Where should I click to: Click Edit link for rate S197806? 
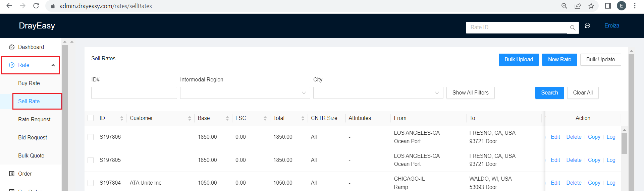pos(555,137)
